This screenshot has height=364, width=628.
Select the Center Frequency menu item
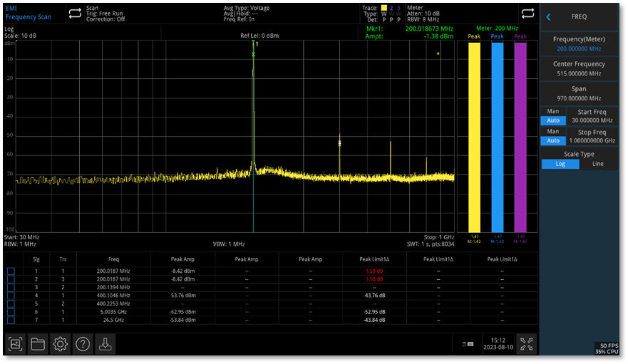click(x=579, y=68)
